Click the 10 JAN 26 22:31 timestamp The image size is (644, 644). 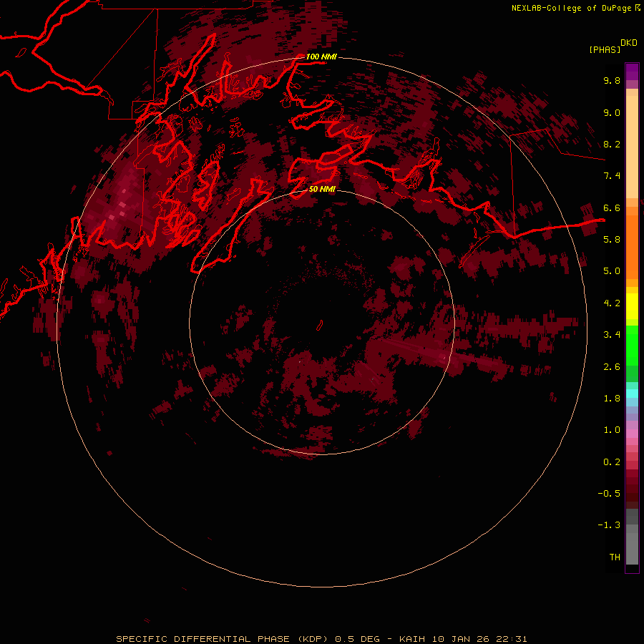[479, 639]
